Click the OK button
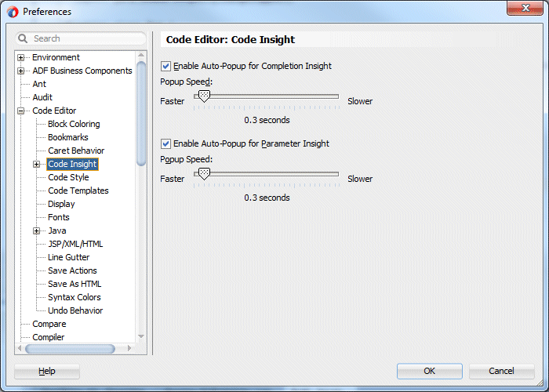This screenshot has width=549, height=392. (430, 371)
